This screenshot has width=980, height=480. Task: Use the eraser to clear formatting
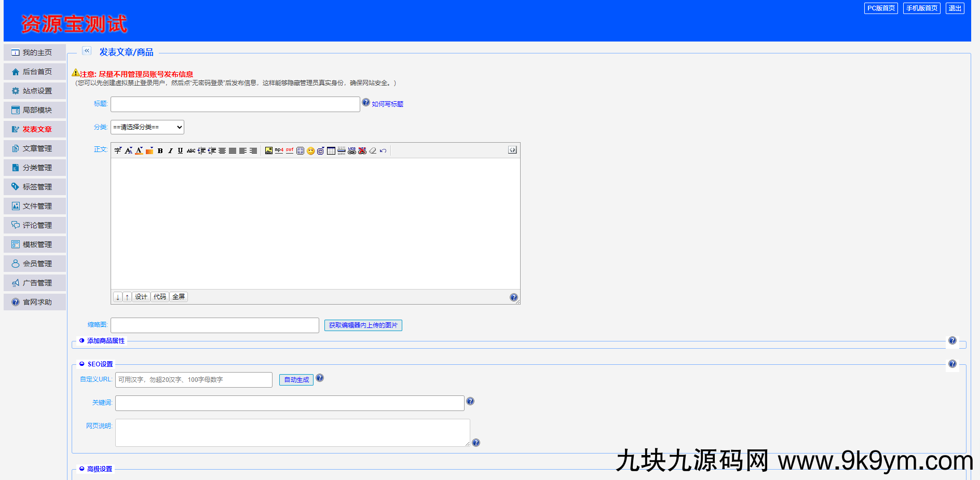[373, 151]
